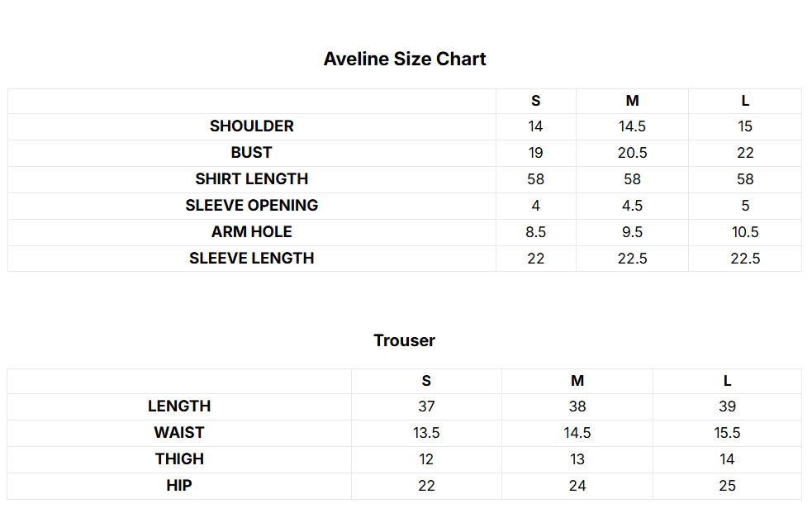Click the THIGH row label
Screen dimensions: 812x518
(x=179, y=459)
